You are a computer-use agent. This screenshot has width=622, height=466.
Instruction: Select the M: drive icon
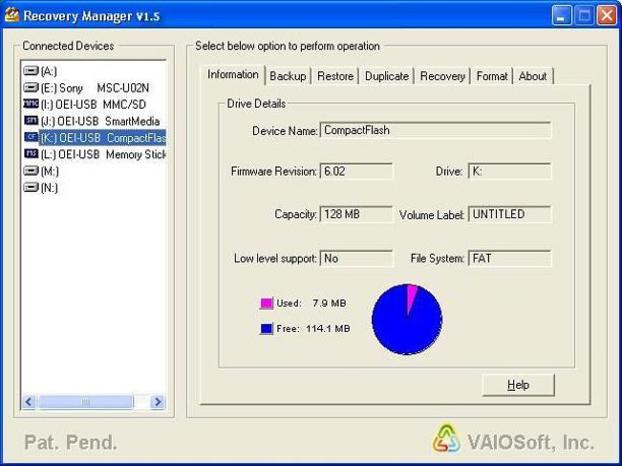click(x=30, y=171)
